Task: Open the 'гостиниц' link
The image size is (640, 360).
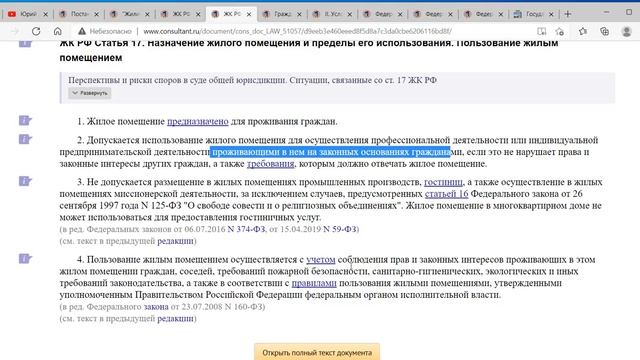Action: (x=443, y=182)
